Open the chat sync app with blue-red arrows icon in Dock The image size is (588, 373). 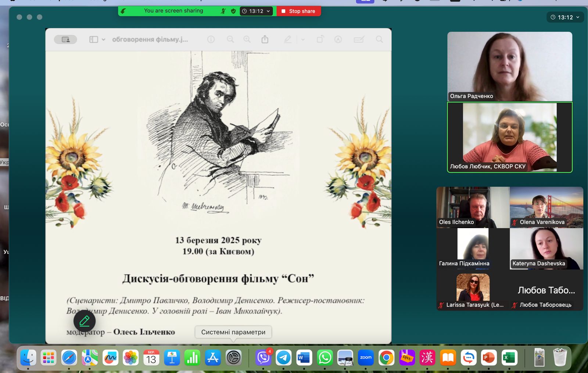469,358
